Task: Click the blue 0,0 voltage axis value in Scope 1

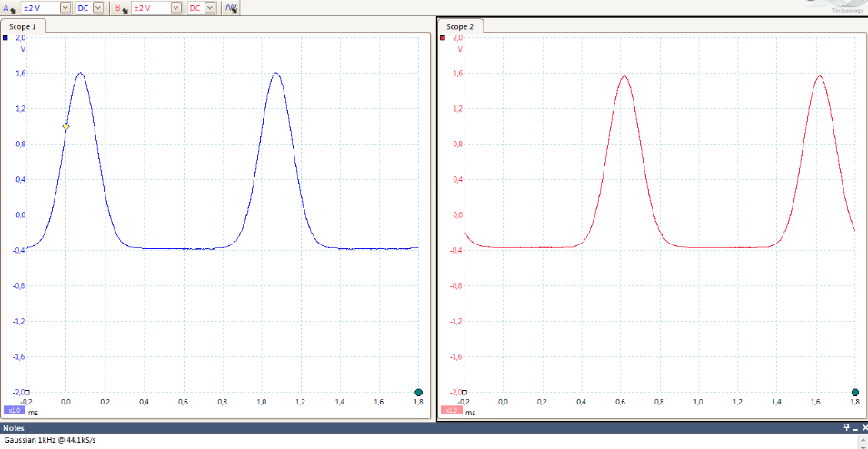Action: click(x=21, y=215)
